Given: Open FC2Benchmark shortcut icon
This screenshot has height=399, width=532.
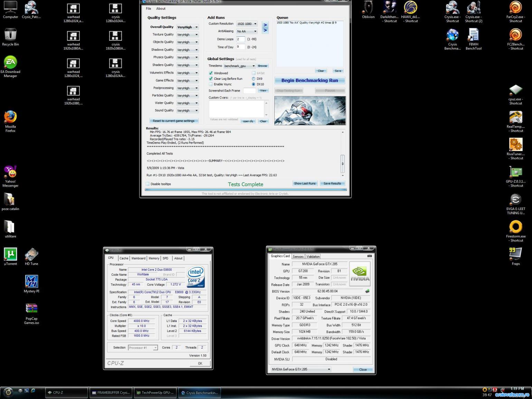Looking at the screenshot, I should (516, 39).
